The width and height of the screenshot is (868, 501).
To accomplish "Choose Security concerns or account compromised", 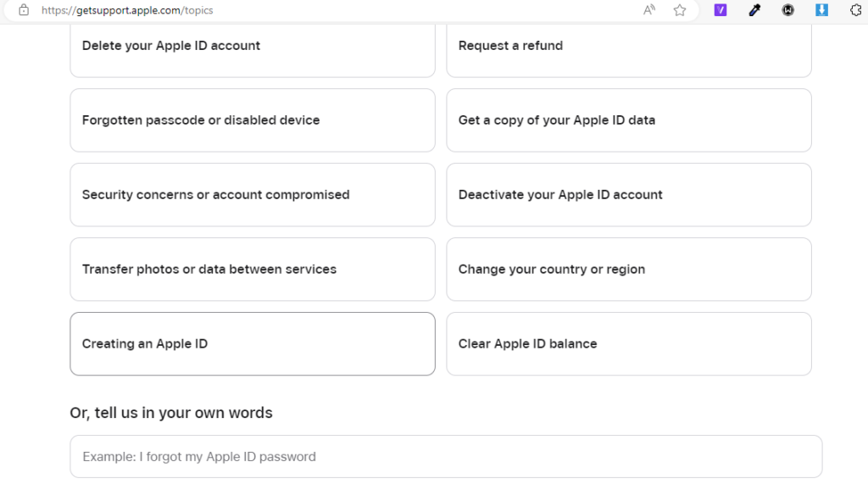I will pos(253,195).
